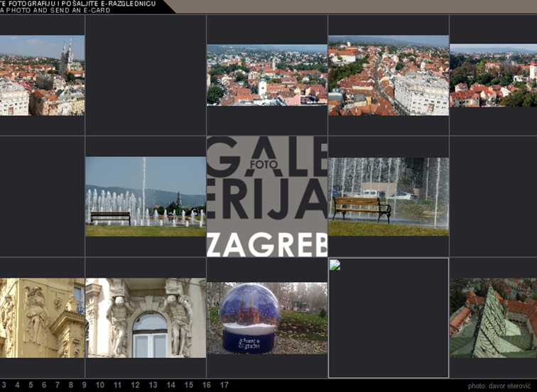Image resolution: width=537 pixels, height=392 pixels.
Task: Open wide fountain photo with distant bench
Action: pos(146,197)
